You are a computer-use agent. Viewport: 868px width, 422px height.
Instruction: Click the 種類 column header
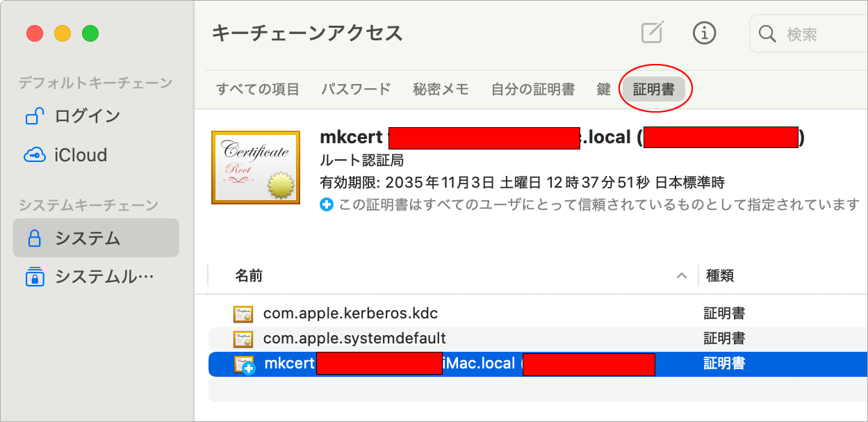tap(720, 276)
